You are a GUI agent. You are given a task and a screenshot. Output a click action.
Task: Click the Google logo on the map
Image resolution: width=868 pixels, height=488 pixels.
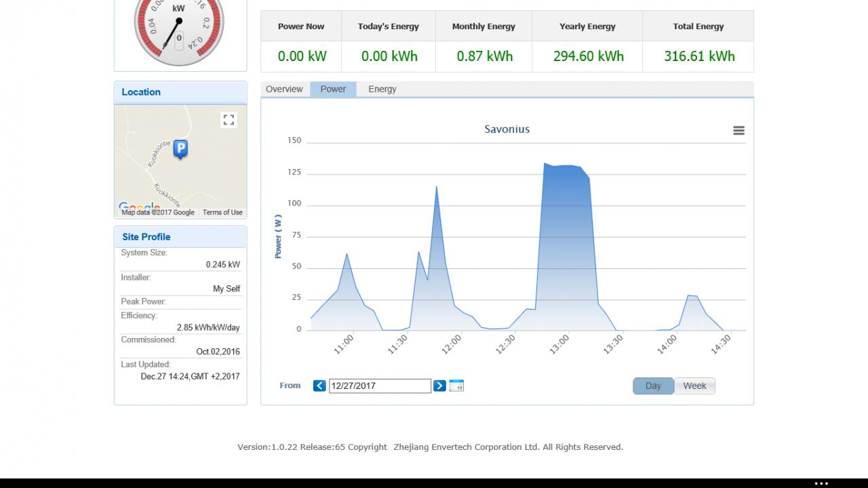[x=139, y=207]
